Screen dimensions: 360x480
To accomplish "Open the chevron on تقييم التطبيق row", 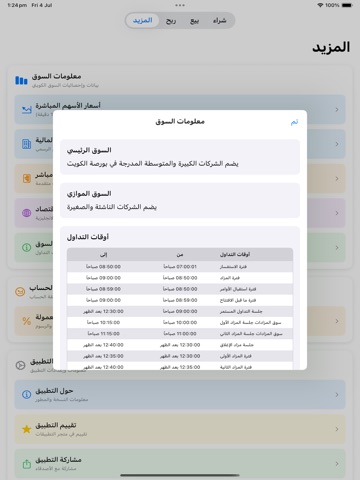I will coord(337,429).
